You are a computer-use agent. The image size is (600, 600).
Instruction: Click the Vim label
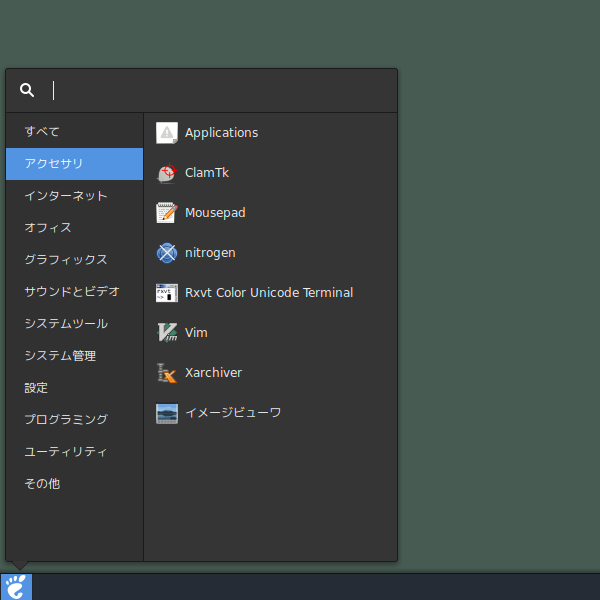[196, 333]
